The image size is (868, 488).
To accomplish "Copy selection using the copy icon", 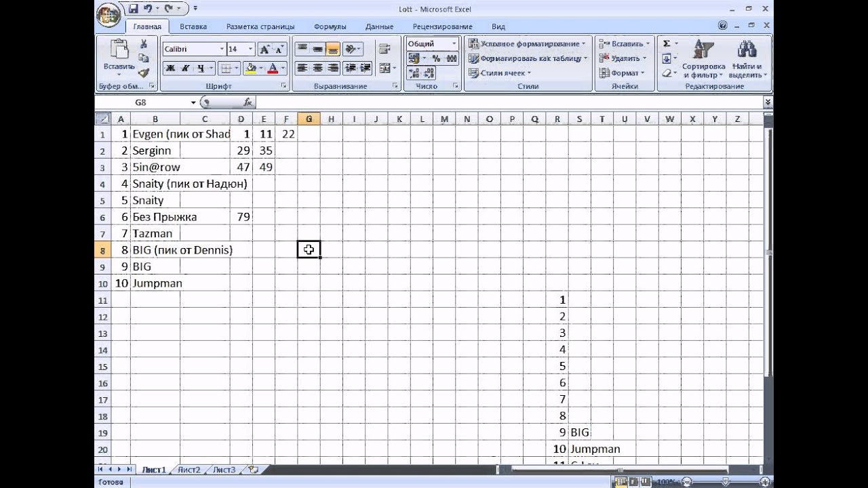I will [x=143, y=58].
